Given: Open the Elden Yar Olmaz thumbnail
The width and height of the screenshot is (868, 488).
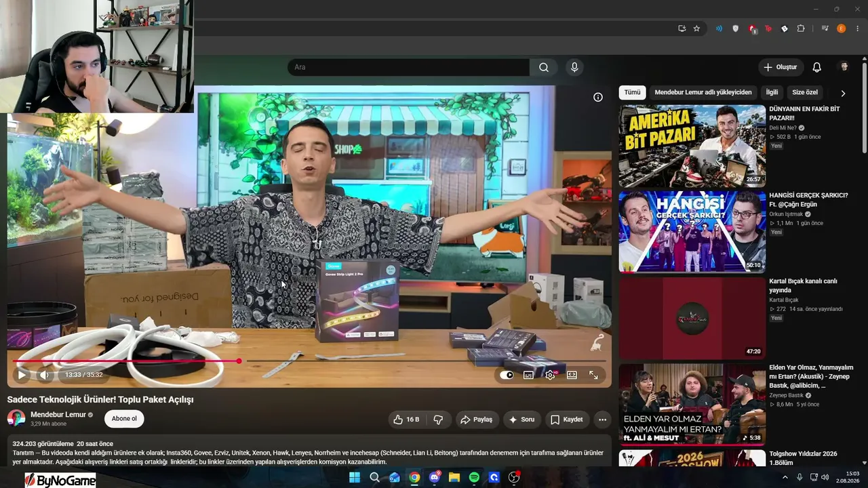Looking at the screenshot, I should [x=692, y=404].
